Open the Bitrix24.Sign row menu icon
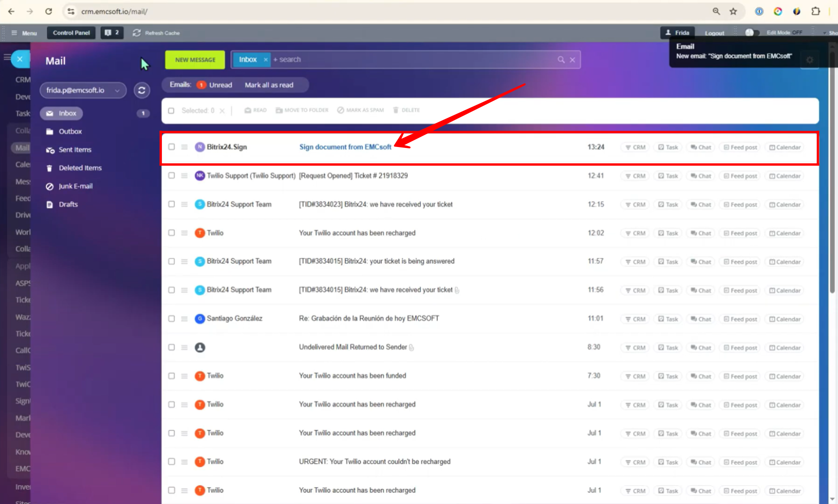 184,147
